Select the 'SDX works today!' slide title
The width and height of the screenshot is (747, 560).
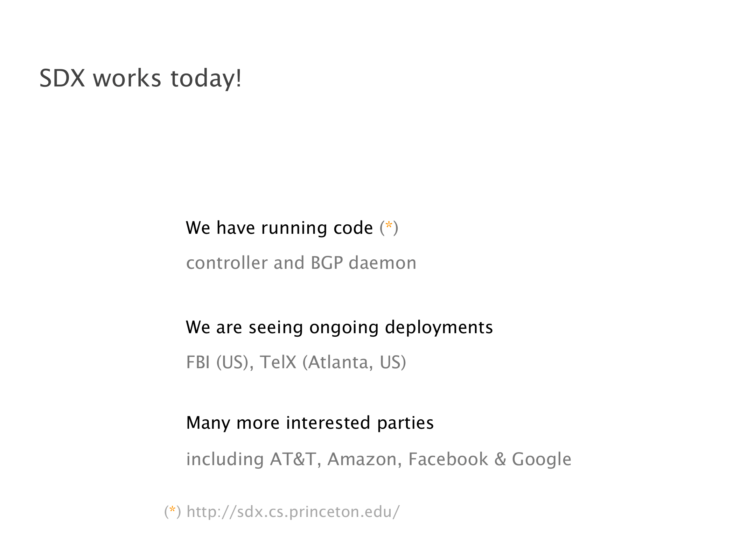[x=140, y=78]
